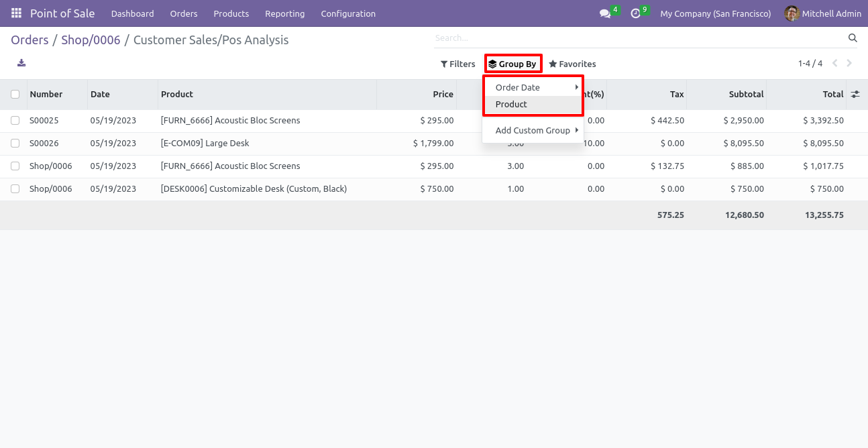Open the Reporting menu
Screen dimensions: 868x448
[285, 13]
